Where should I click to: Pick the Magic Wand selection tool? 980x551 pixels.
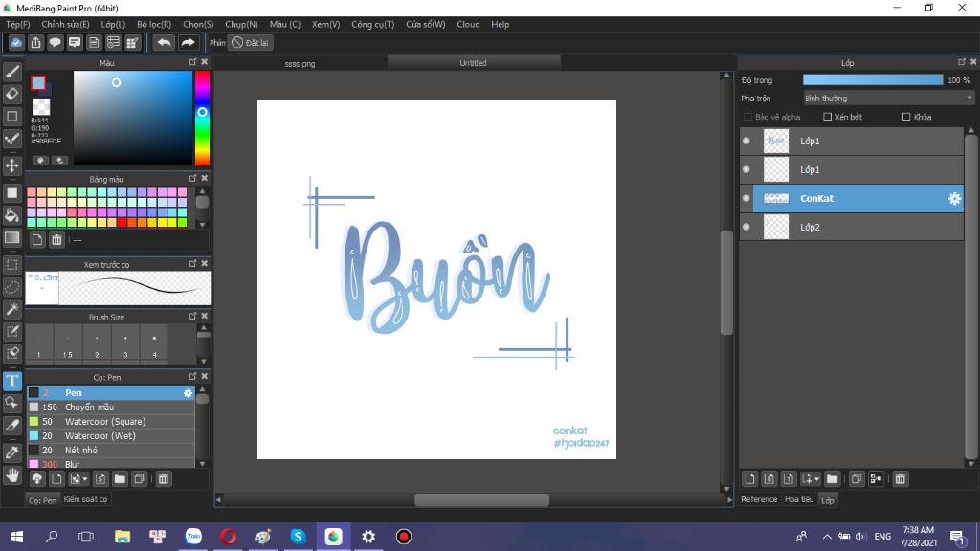pyautogui.click(x=12, y=309)
